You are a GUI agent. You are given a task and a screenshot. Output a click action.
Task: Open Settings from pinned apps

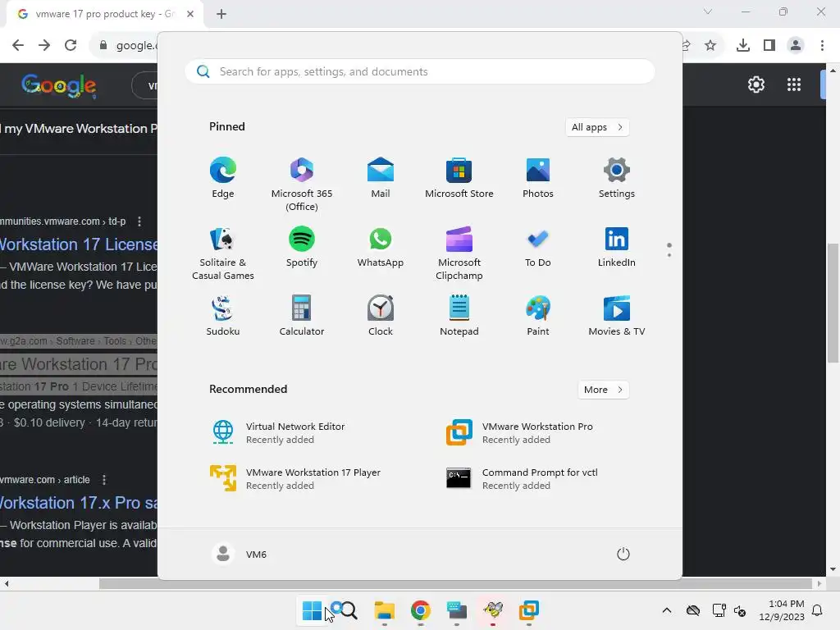pos(617,178)
